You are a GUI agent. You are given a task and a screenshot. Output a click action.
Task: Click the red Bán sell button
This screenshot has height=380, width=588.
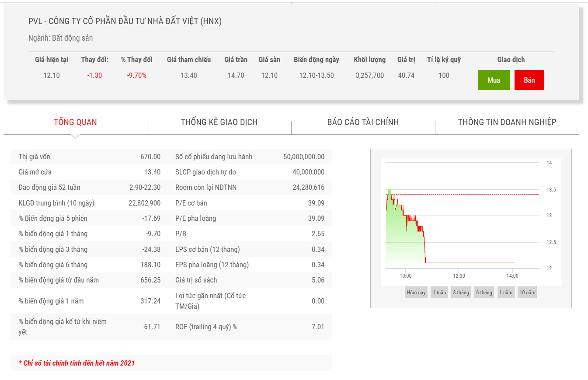529,80
